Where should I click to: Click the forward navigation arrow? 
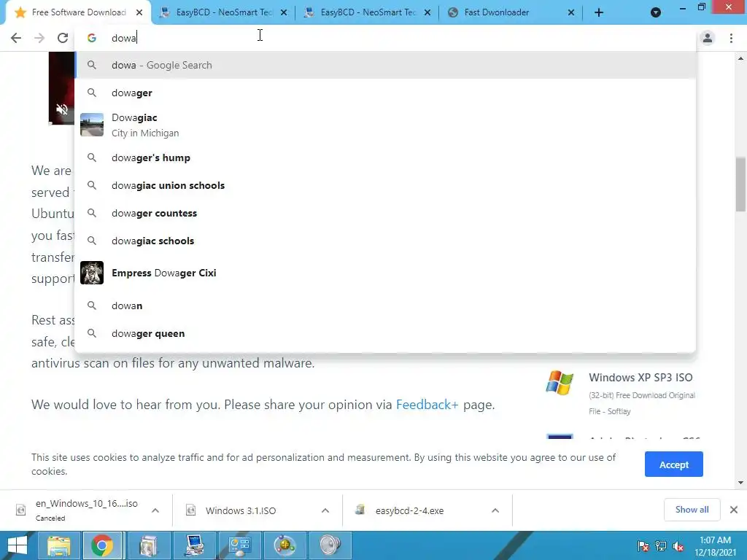click(39, 38)
